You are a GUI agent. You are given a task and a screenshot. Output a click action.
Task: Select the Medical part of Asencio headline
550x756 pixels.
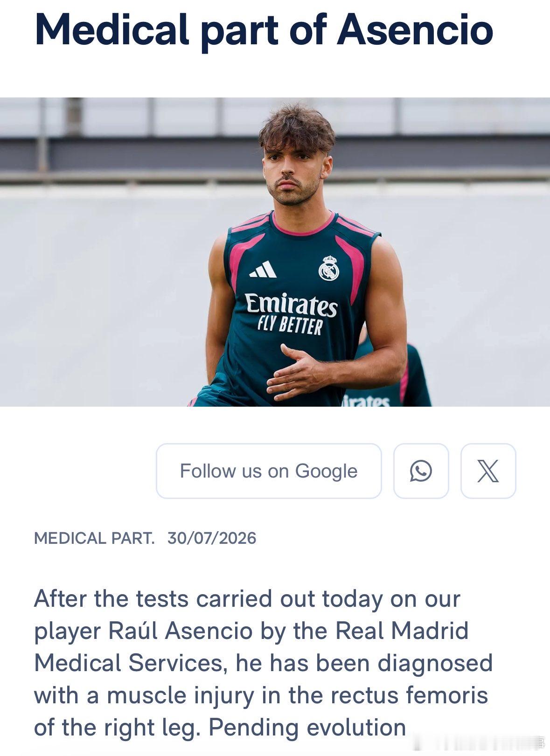pyautogui.click(x=264, y=30)
